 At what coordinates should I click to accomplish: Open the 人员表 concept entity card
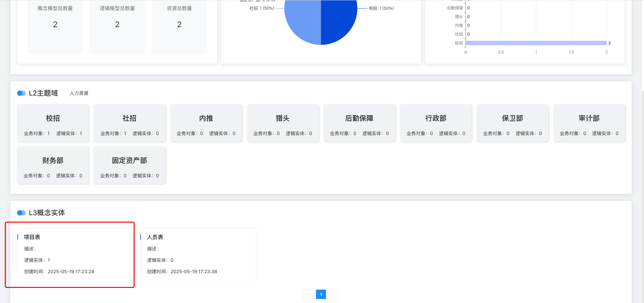point(198,255)
